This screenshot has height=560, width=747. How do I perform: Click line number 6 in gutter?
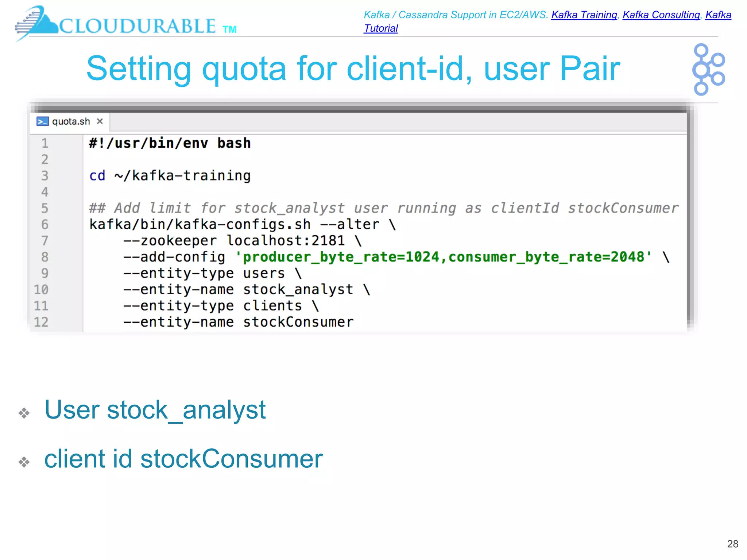44,225
